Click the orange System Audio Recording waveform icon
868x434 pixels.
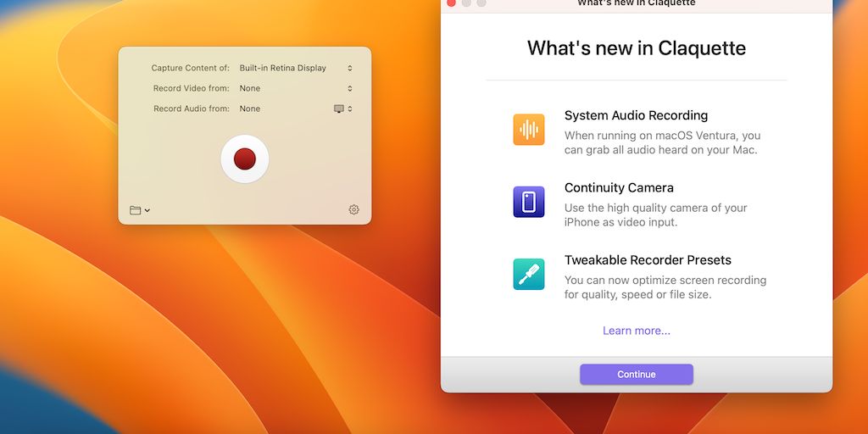tap(529, 130)
